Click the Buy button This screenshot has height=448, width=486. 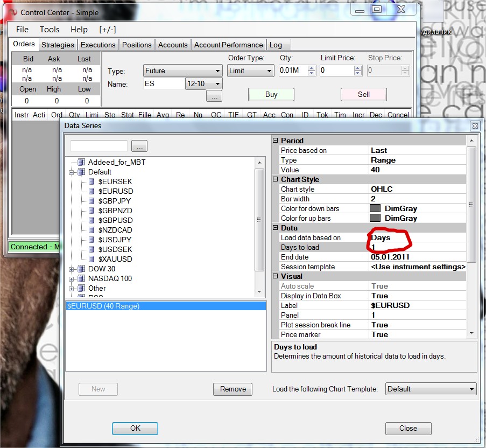coord(271,95)
